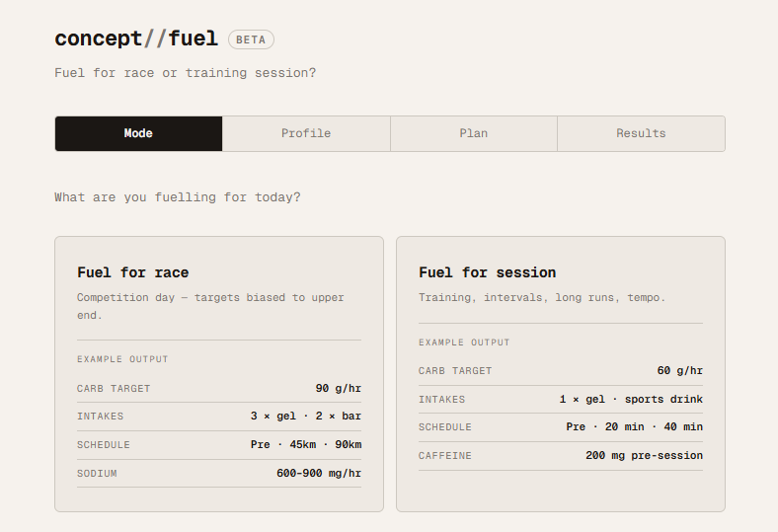Viewport: 778px width, 532px height.
Task: Click INTAKES label in session card
Action: 441,400
